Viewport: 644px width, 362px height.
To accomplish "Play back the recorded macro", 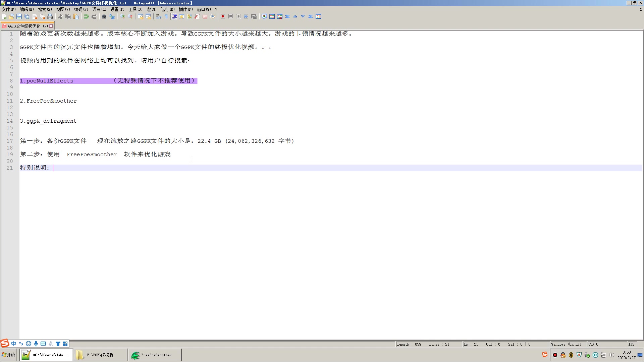I will (x=238, y=16).
